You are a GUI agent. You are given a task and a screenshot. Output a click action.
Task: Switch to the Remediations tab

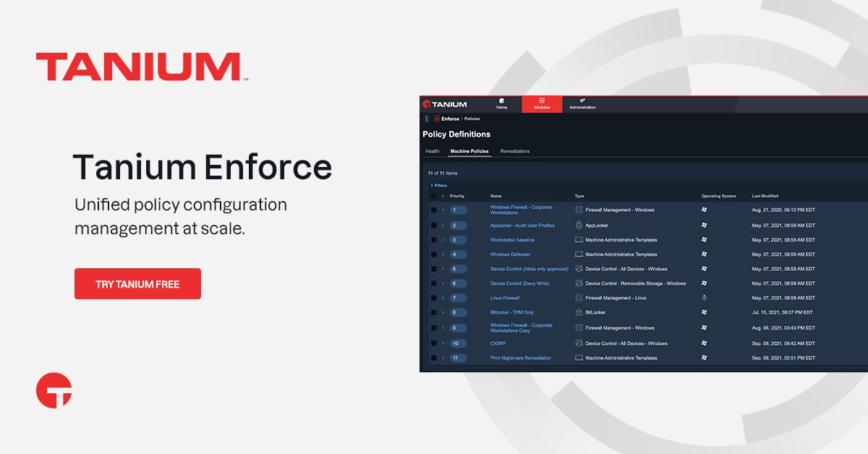pyautogui.click(x=515, y=151)
